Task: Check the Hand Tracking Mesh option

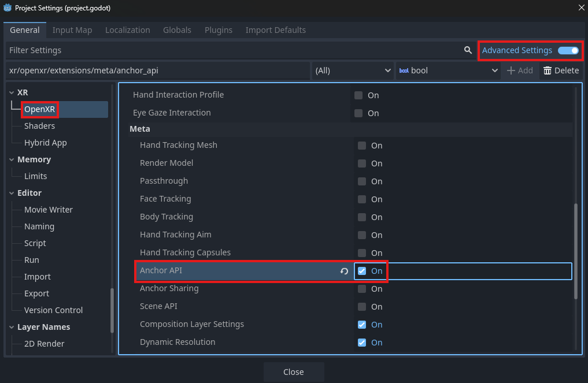Action: pos(362,146)
